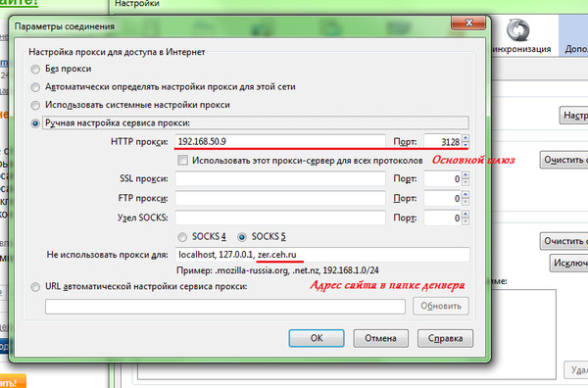Increase the SOCKS port value
588x388 pixels.
tap(465, 215)
